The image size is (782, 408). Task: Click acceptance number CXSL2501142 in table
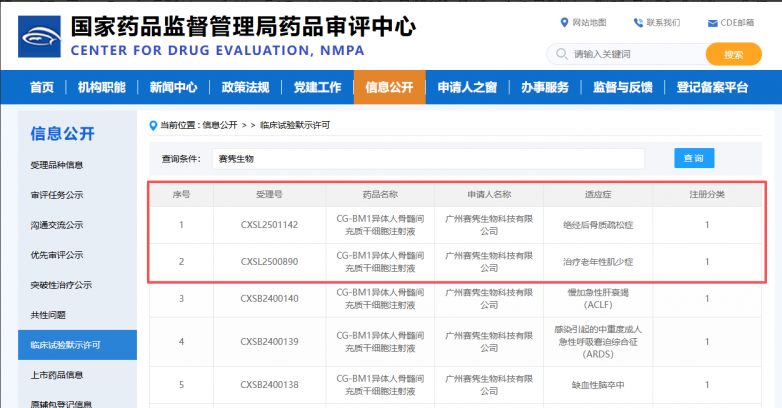coord(269,225)
